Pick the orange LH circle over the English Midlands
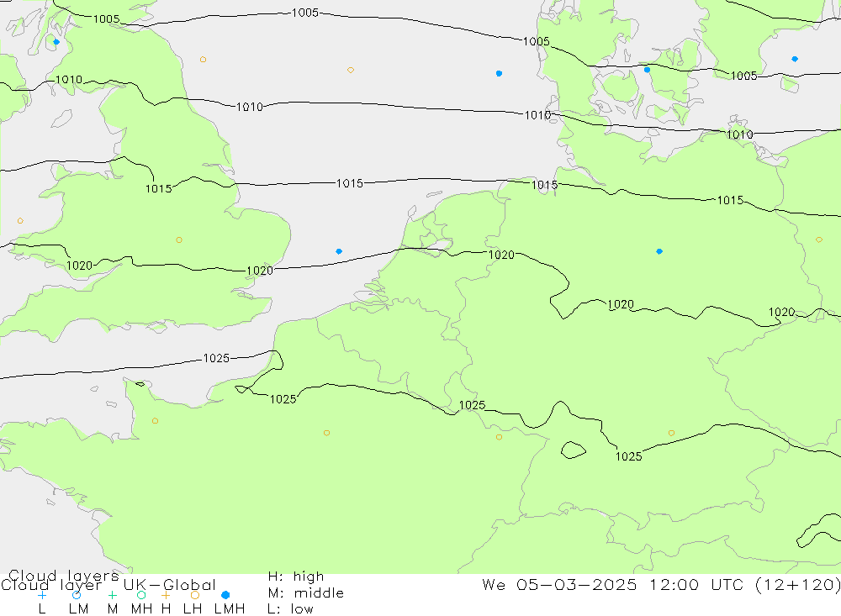 (179, 240)
